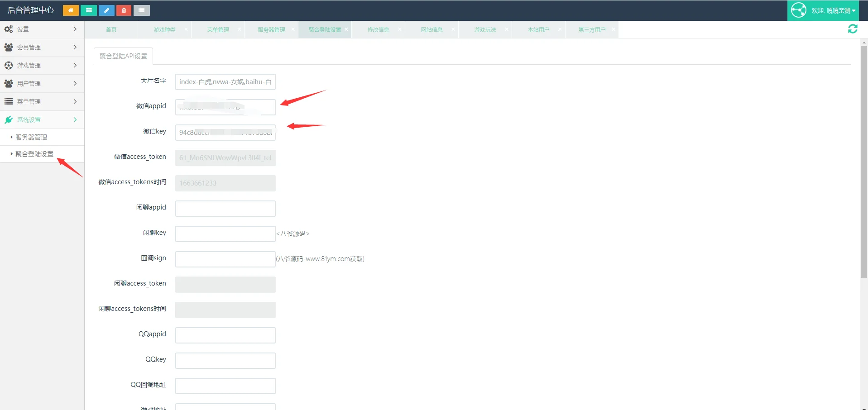Open the 欢迎 user account dropdown

click(833, 10)
